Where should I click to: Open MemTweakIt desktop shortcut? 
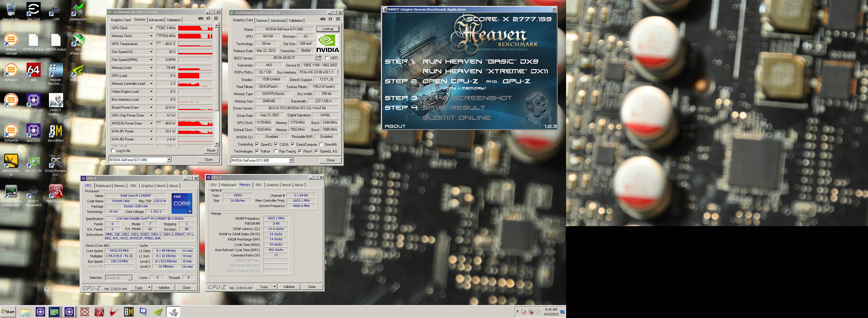coord(56,193)
